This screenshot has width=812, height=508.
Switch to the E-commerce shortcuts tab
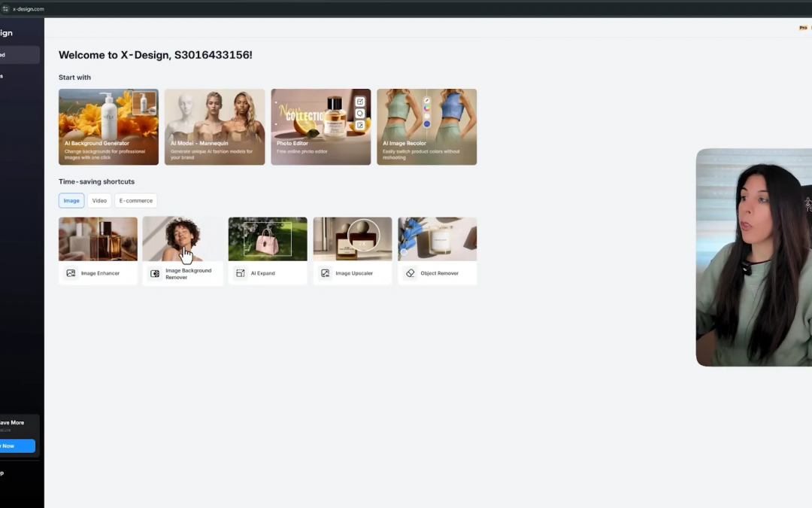[x=135, y=201]
